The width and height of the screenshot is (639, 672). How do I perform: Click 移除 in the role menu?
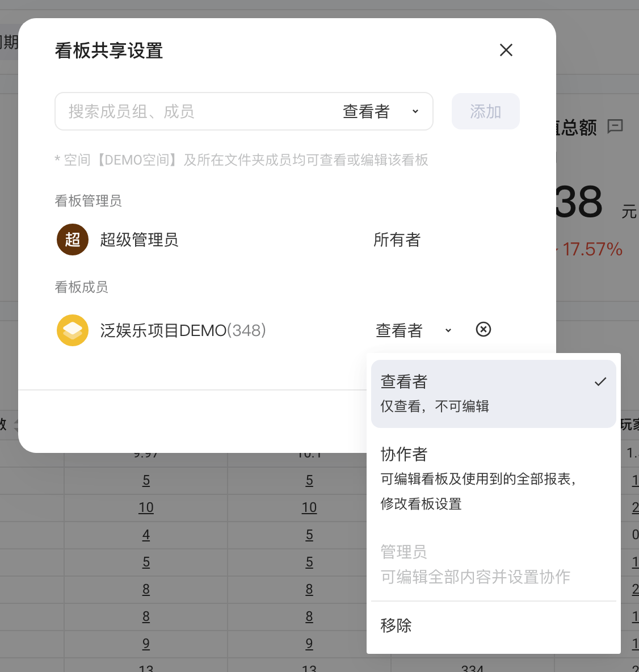point(493,625)
